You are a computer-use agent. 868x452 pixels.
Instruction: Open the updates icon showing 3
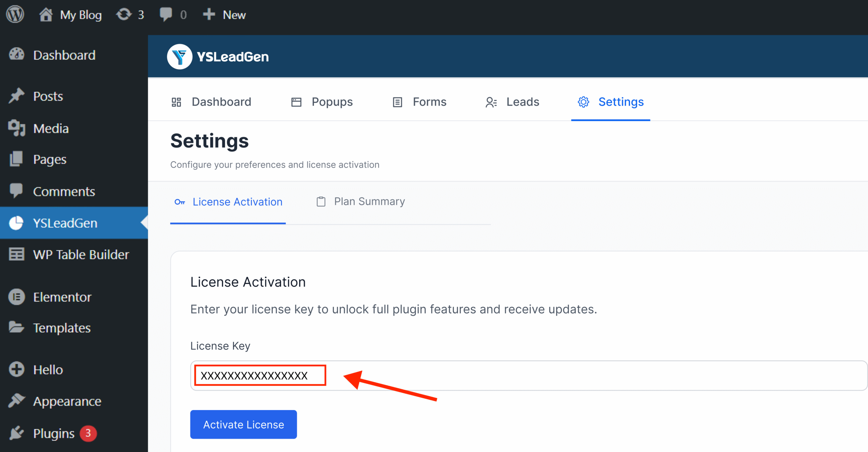[124, 15]
